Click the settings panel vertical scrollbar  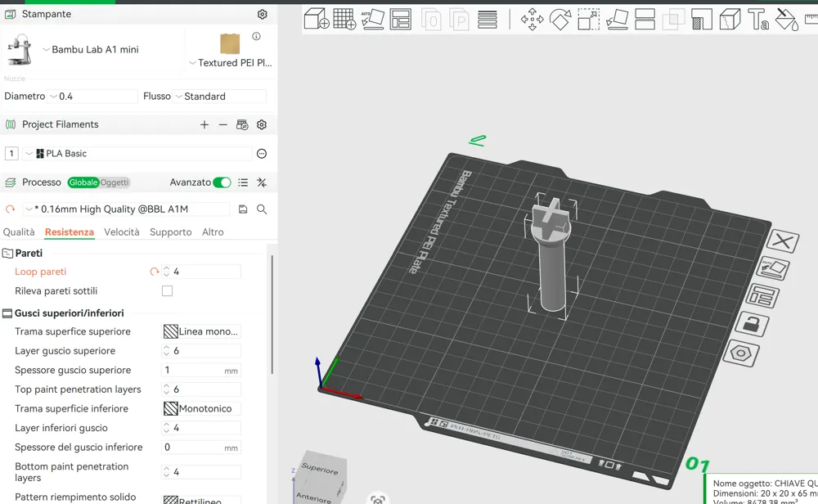point(272,315)
